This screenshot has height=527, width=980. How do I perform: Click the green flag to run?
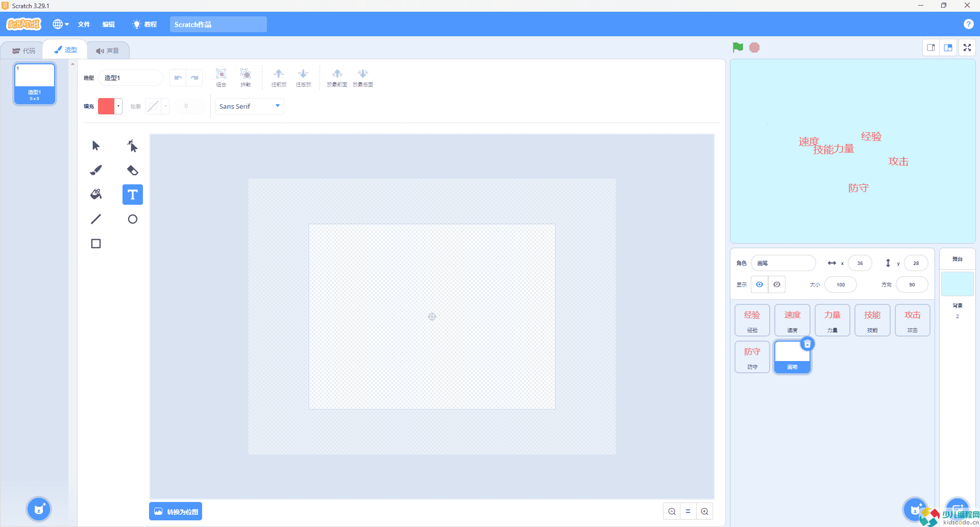coord(738,47)
